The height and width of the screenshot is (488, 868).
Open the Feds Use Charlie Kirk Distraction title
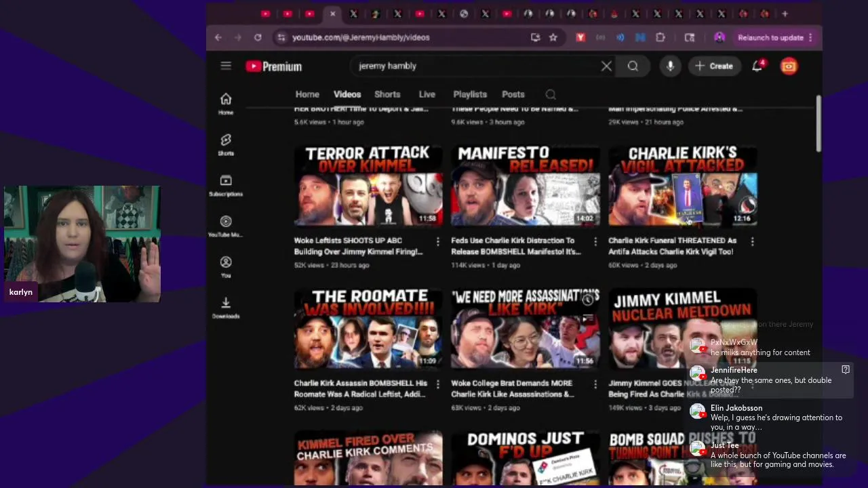click(x=517, y=246)
